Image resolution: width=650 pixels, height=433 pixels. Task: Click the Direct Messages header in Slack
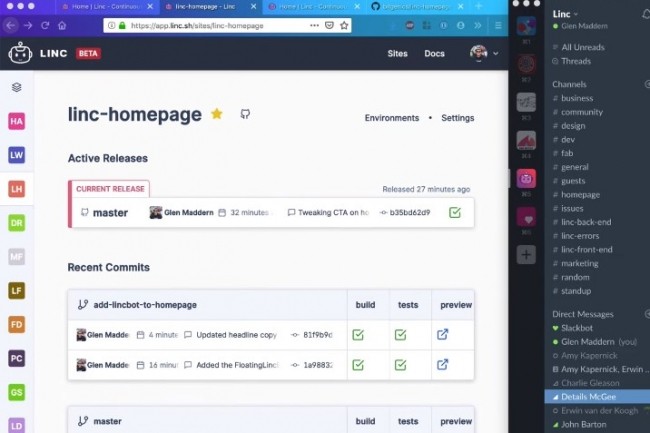click(x=582, y=314)
